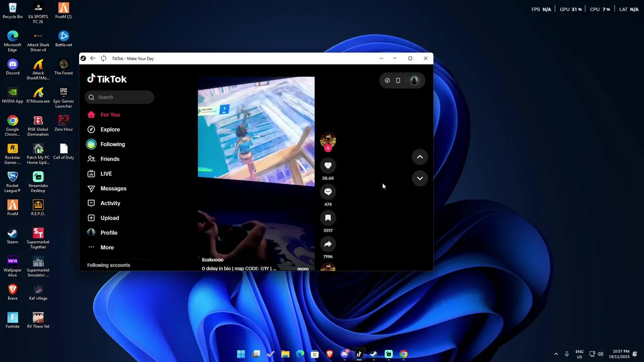
Task: Click 'Following accounts' heading
Action: 109,265
